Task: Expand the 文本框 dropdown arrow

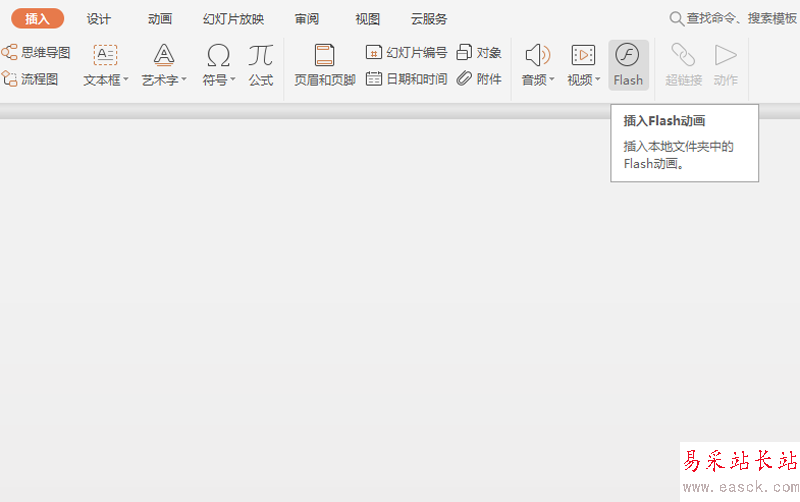Action: point(126,80)
